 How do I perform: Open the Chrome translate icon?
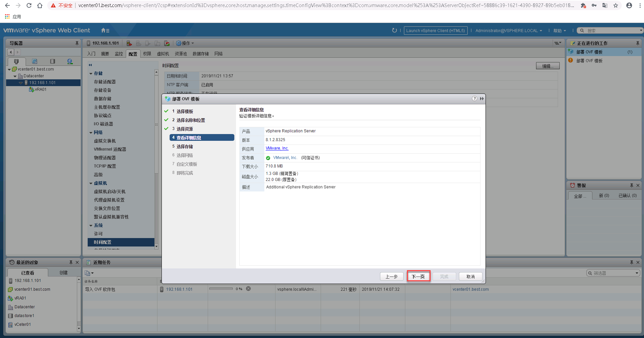[605, 5]
